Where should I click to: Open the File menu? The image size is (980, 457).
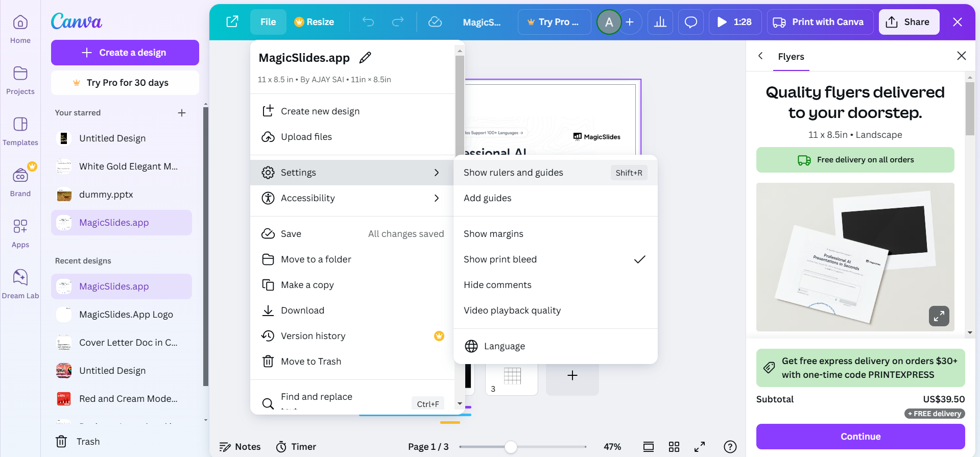[x=268, y=22]
